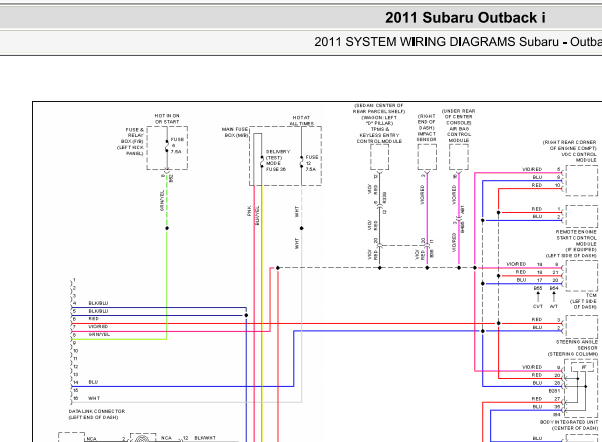Screen dimensions: 602x442
Task: Click the dashed TPMS keyless entry module box
Action: [379, 157]
